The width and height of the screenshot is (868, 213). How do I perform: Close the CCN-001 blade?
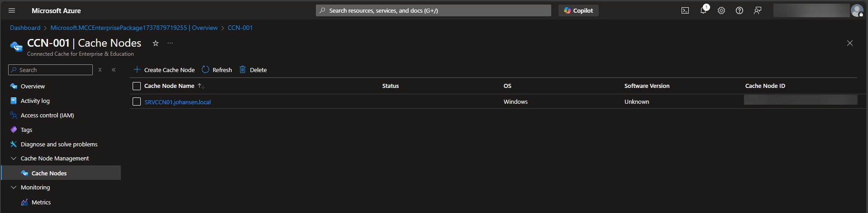(850, 43)
